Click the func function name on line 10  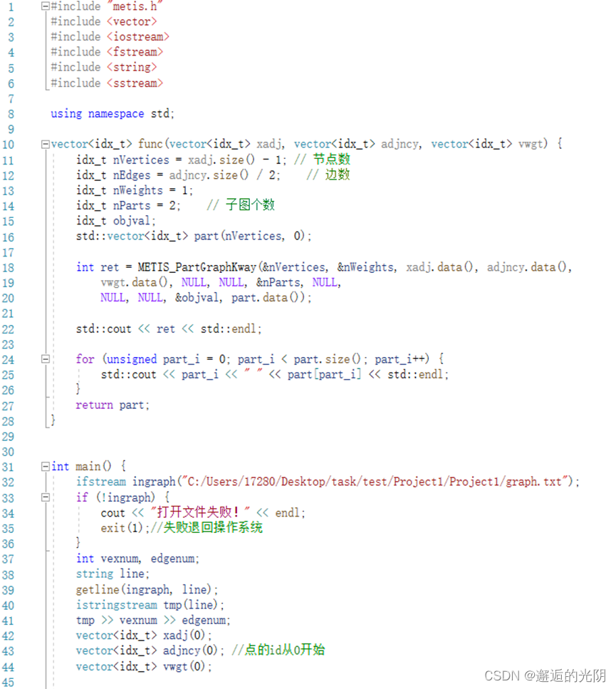150,144
